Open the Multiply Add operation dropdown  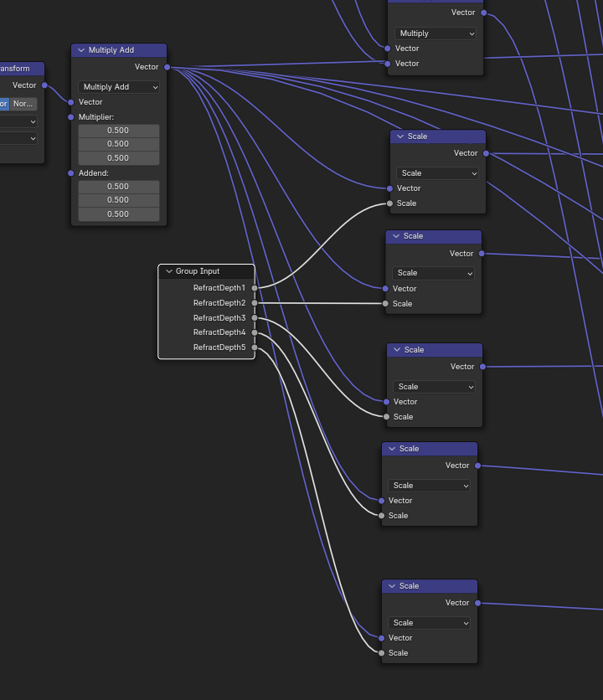pos(119,87)
